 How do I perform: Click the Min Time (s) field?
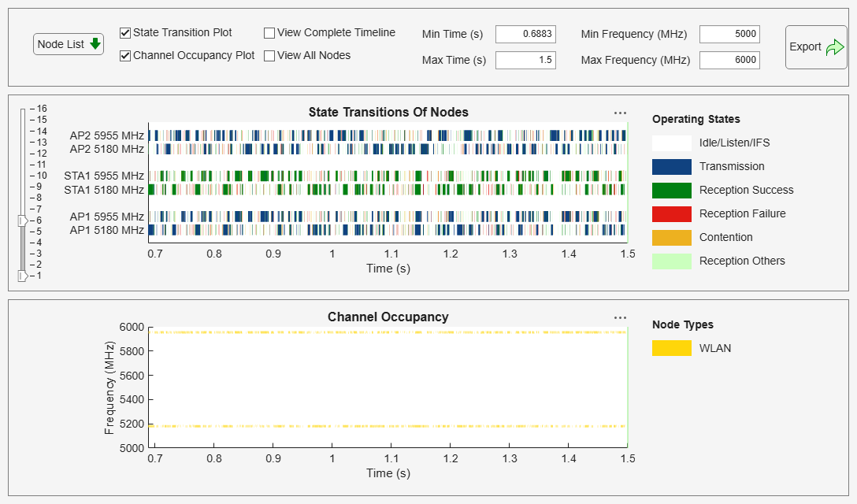click(526, 34)
